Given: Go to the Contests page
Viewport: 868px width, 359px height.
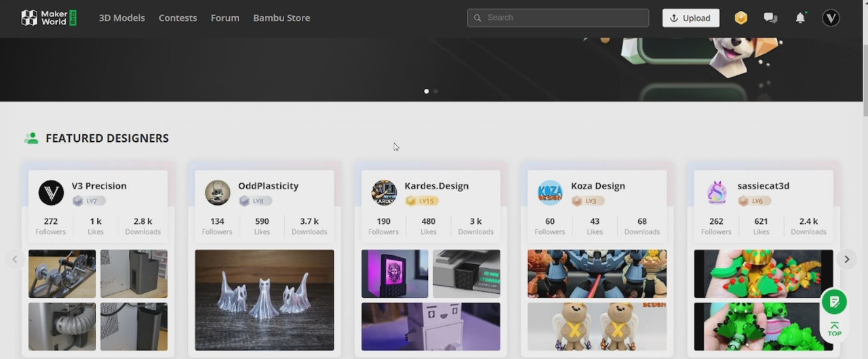Looking at the screenshot, I should click(178, 18).
